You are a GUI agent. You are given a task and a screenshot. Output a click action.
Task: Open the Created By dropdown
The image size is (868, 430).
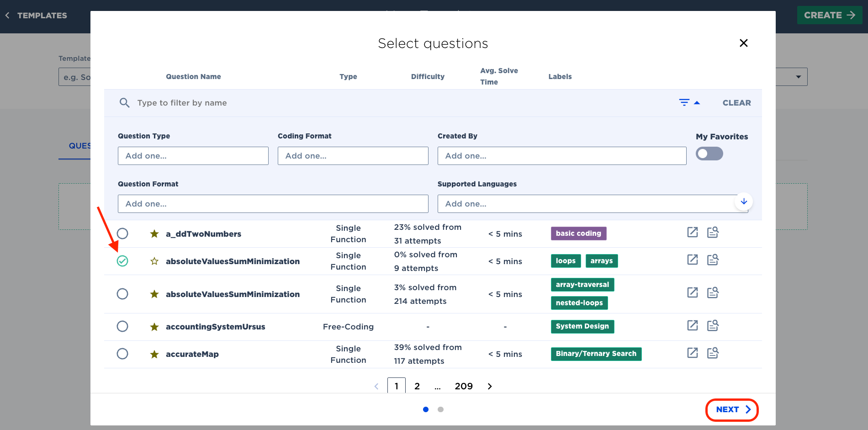pyautogui.click(x=562, y=156)
